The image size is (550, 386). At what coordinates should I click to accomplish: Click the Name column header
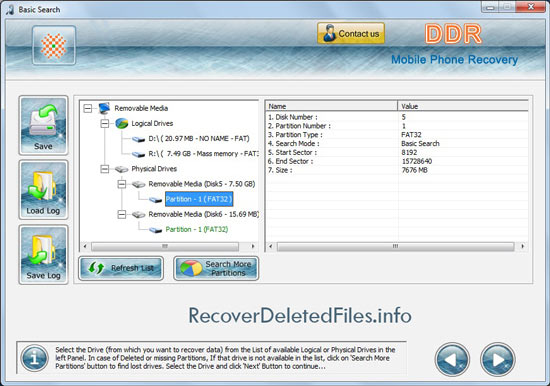pos(331,106)
